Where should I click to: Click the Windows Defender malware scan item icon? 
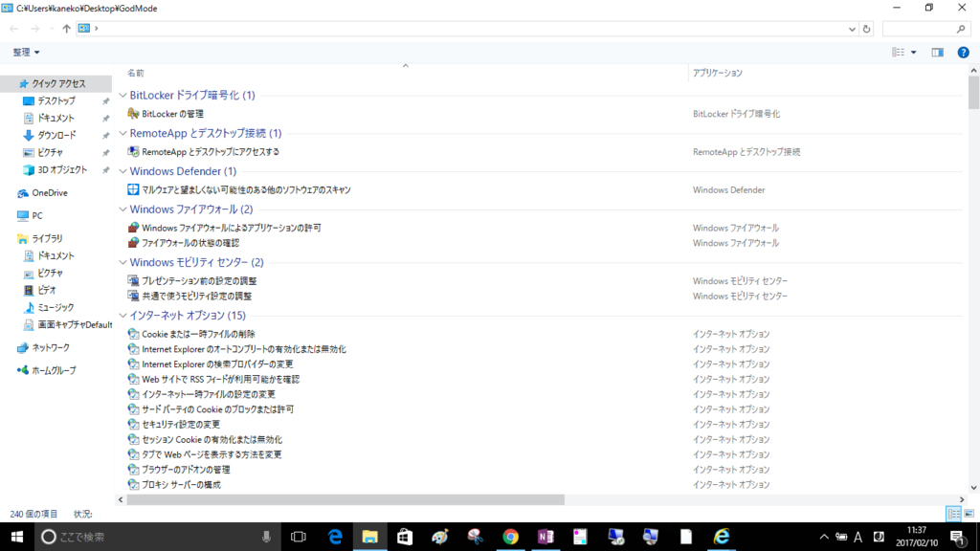coord(133,189)
